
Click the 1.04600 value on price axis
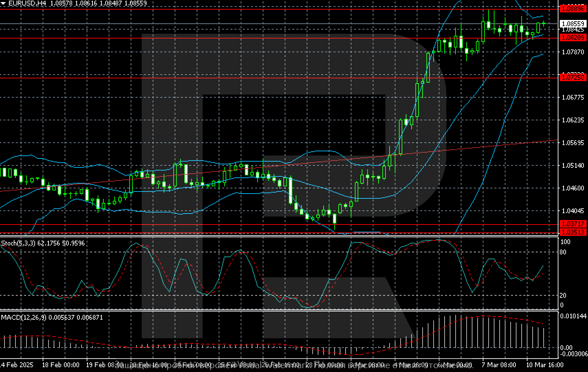[x=573, y=188]
